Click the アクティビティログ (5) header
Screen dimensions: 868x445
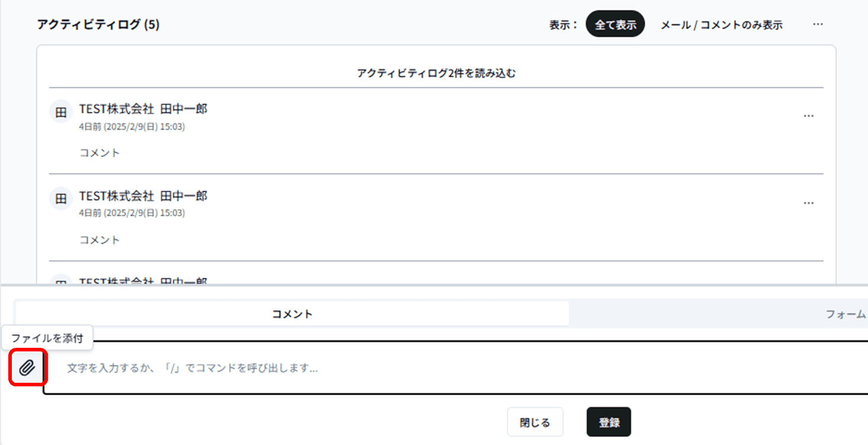tap(98, 25)
